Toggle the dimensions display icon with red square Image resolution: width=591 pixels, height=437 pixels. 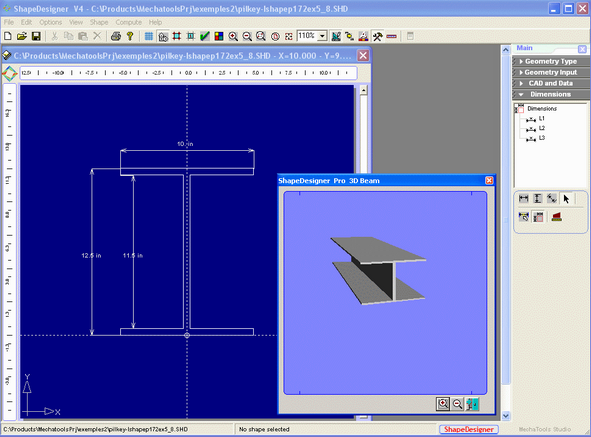538,216
